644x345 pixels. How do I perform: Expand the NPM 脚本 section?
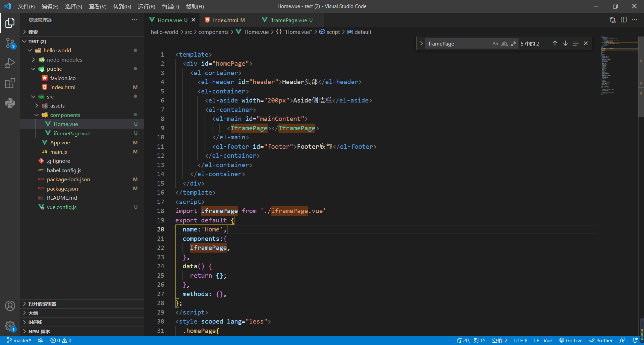[x=82, y=332]
